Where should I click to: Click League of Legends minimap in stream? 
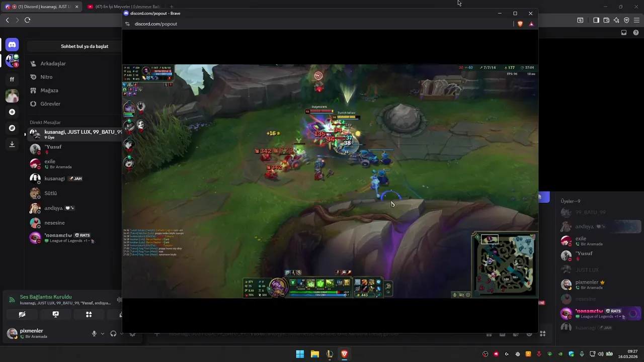point(505,265)
